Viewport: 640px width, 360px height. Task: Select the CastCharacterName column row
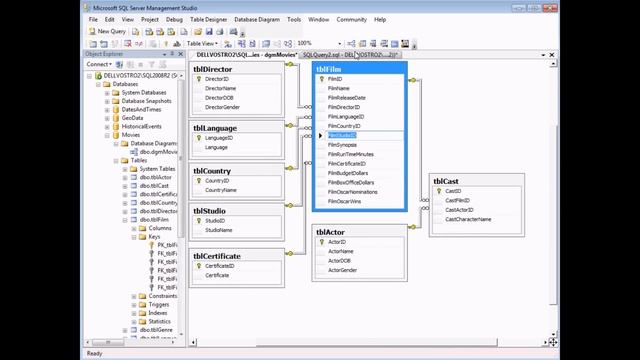[477, 220]
